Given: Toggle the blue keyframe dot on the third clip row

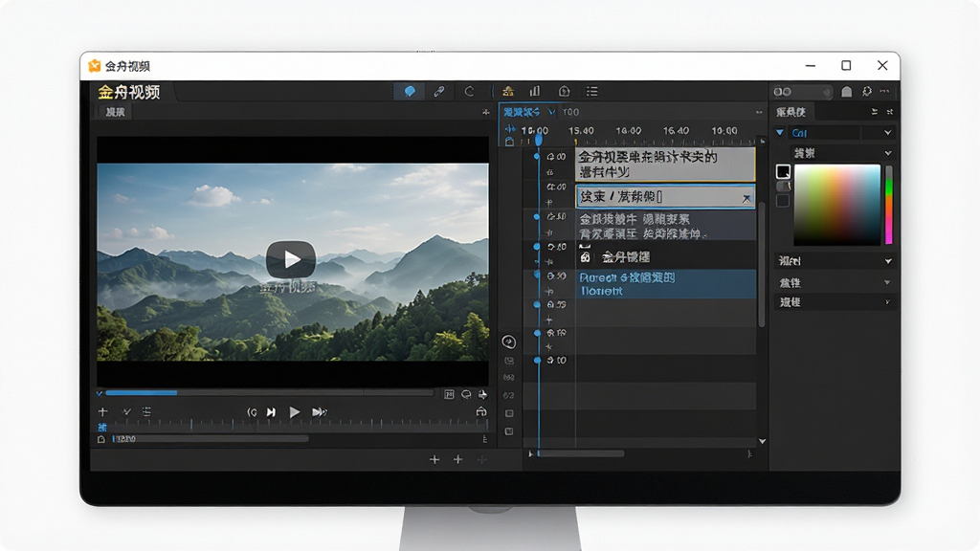Looking at the screenshot, I should click(x=536, y=217).
